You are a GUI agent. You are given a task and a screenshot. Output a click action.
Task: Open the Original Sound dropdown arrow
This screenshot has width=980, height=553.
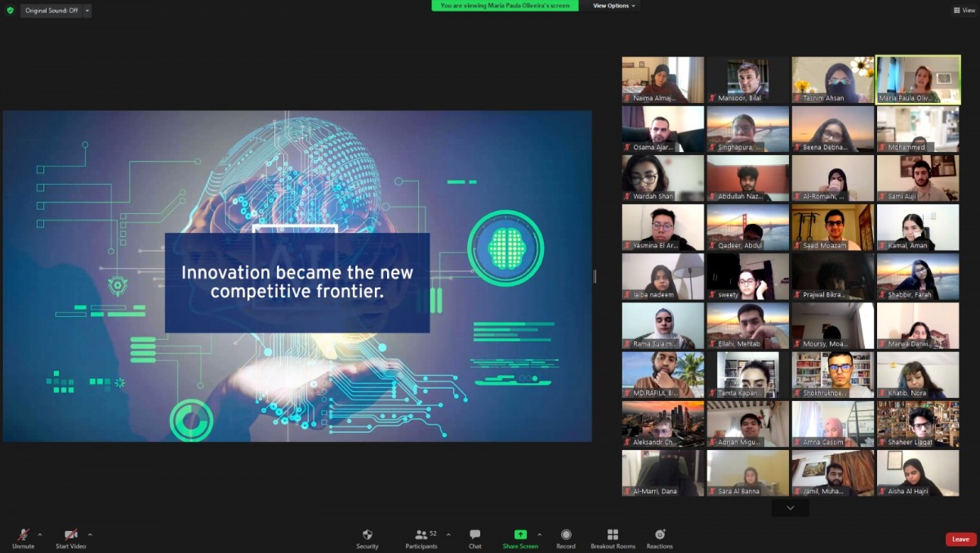coord(87,11)
